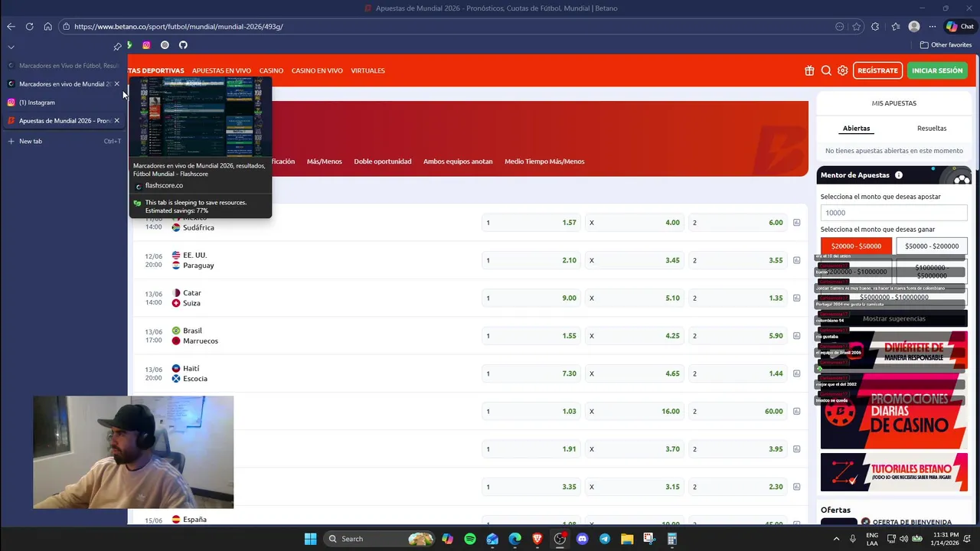This screenshot has width=980, height=551.
Task: Pin the vertical tabs pane
Action: pos(117,46)
